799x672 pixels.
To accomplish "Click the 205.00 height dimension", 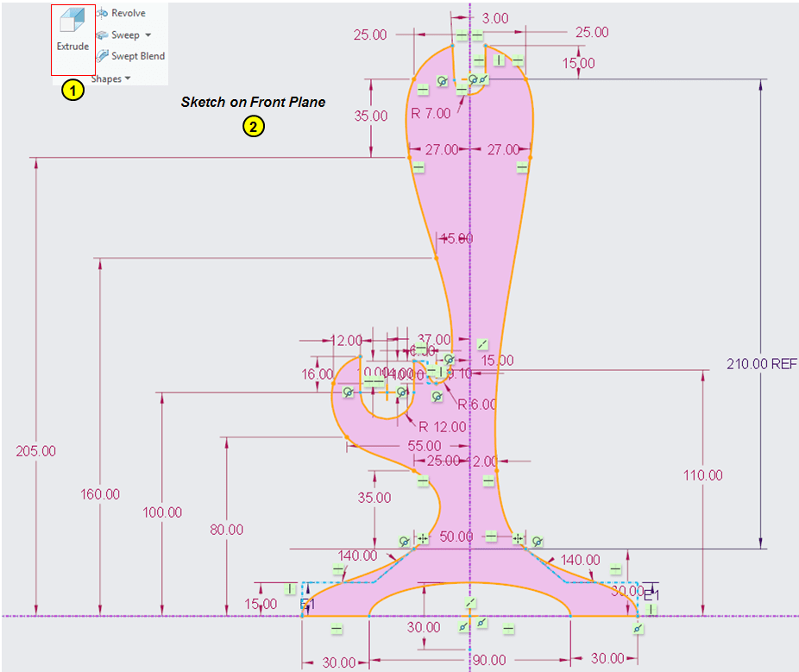I will [x=36, y=451].
